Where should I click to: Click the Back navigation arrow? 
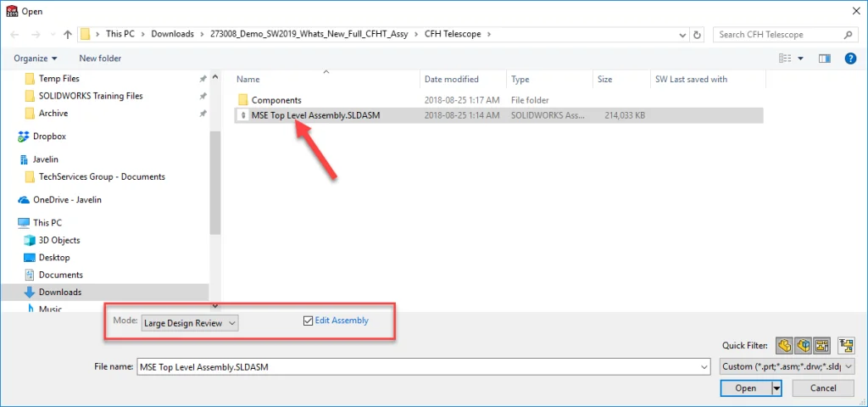pyautogui.click(x=15, y=34)
